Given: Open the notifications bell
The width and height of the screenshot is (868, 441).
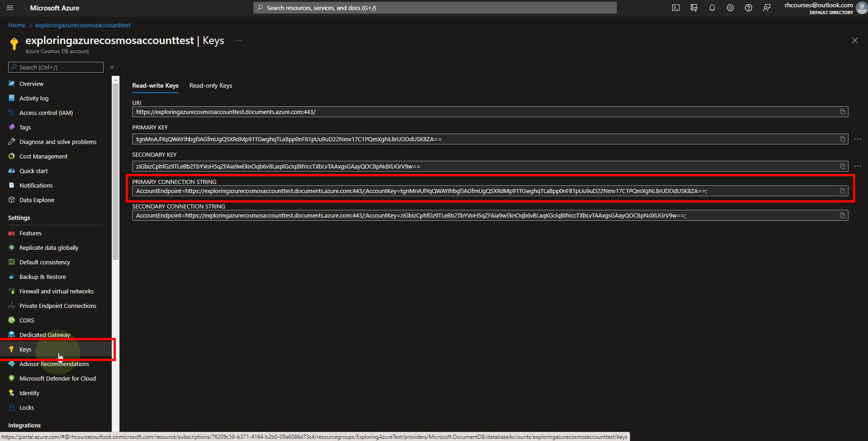Looking at the screenshot, I should [x=712, y=8].
